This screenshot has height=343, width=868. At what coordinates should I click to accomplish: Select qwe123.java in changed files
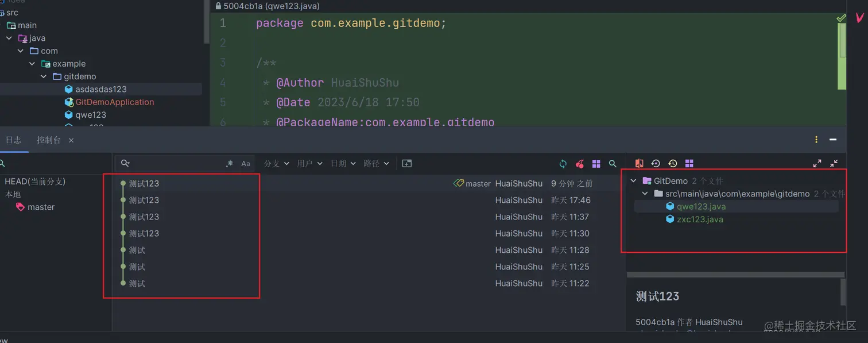(x=702, y=206)
